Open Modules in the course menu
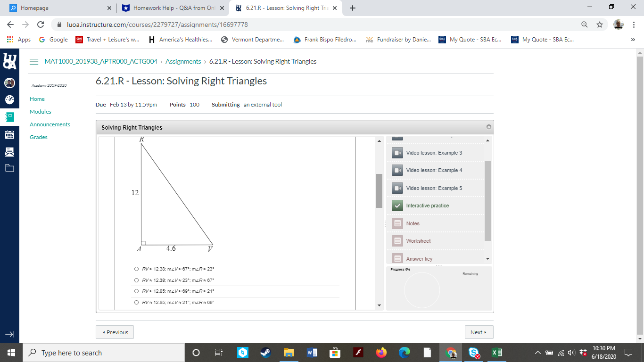This screenshot has height=362, width=644. point(41,112)
